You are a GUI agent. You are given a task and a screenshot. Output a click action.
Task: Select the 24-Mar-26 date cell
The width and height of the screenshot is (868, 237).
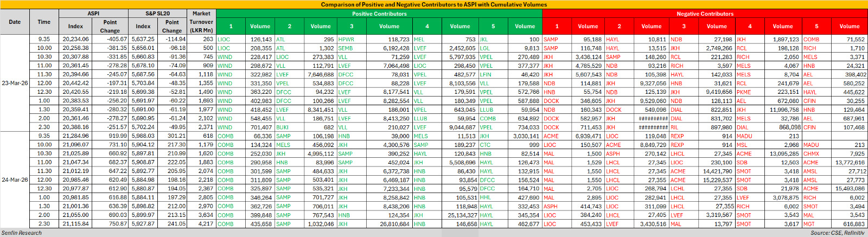(15, 180)
